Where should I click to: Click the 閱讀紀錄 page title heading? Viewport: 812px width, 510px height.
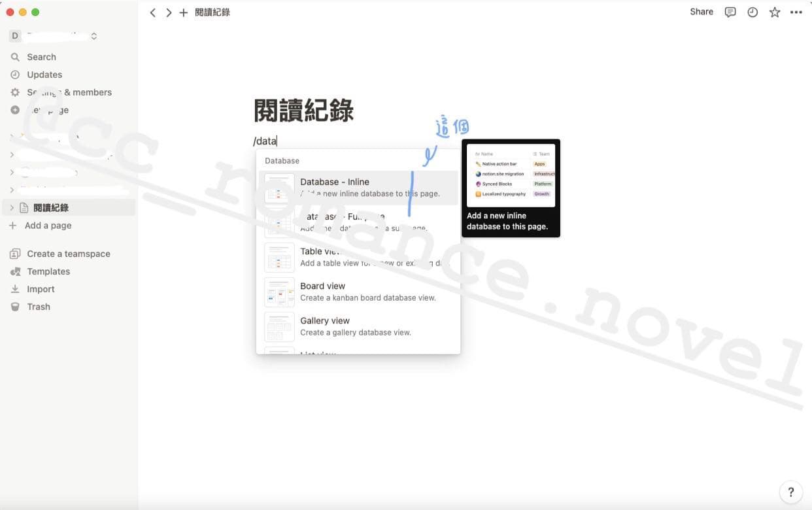click(304, 110)
